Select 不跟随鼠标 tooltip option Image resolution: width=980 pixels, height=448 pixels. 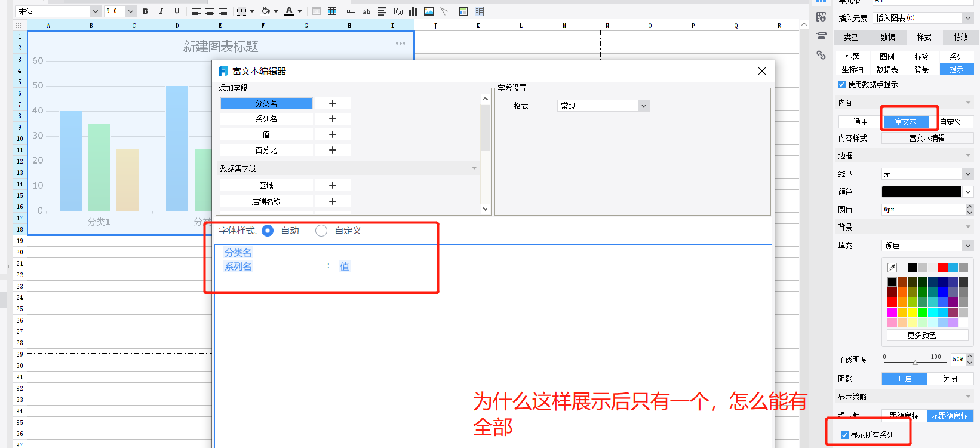tap(950, 416)
